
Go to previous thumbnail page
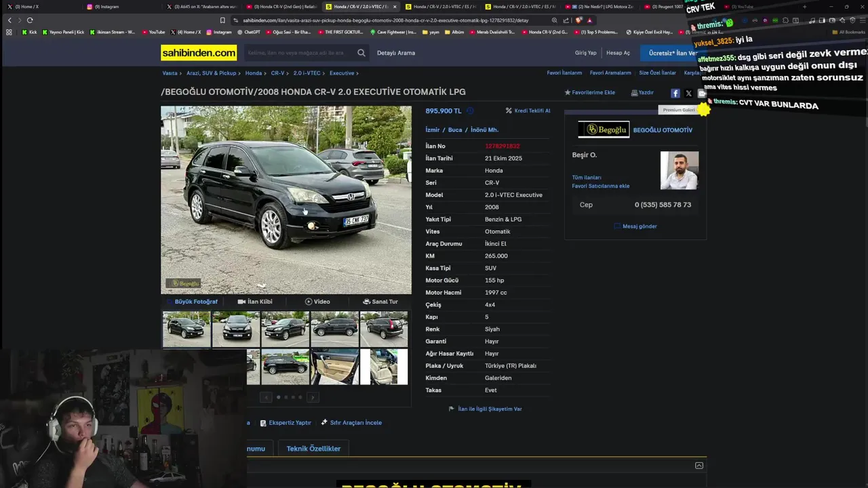[x=266, y=397]
